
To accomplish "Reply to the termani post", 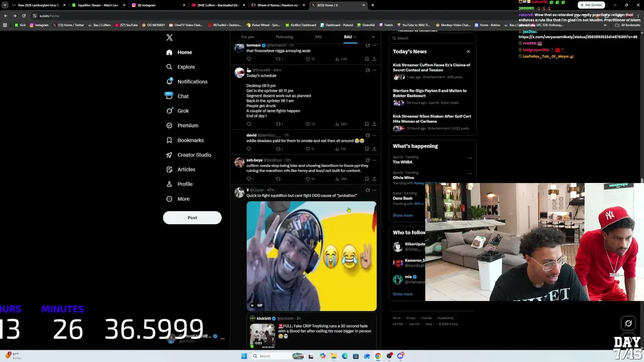I will [x=249, y=59].
